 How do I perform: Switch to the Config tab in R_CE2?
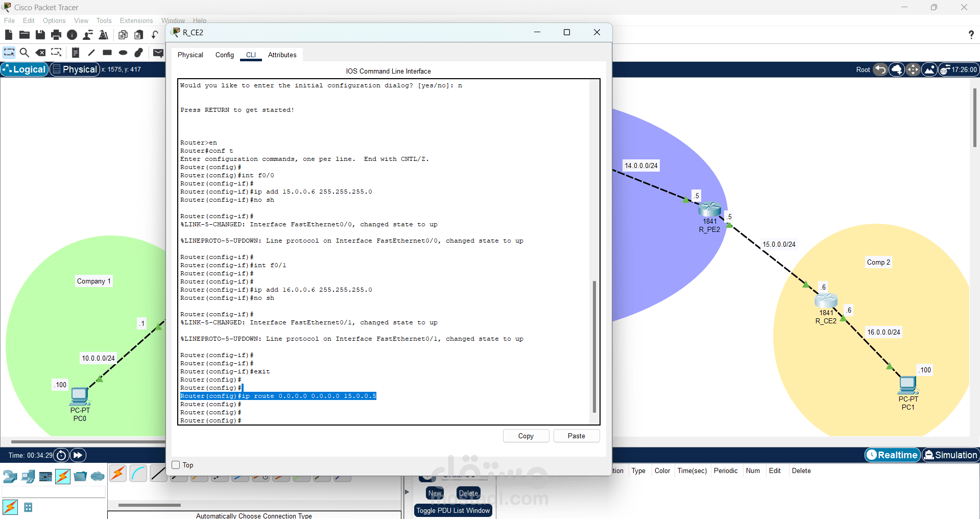point(225,55)
